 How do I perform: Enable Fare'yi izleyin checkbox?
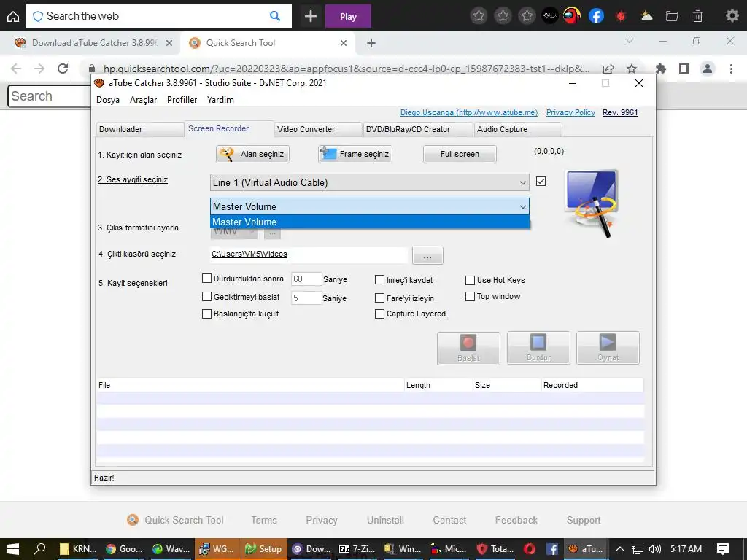point(379,298)
